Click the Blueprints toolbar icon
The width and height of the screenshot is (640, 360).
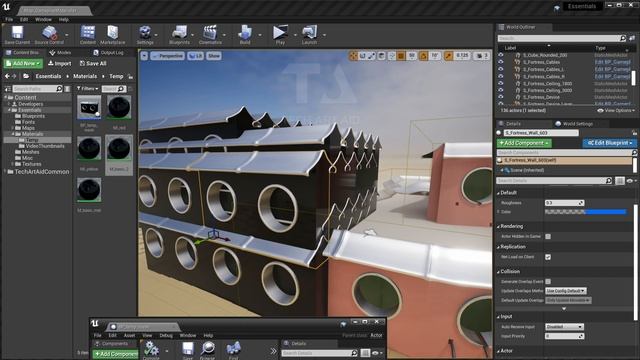(x=179, y=34)
